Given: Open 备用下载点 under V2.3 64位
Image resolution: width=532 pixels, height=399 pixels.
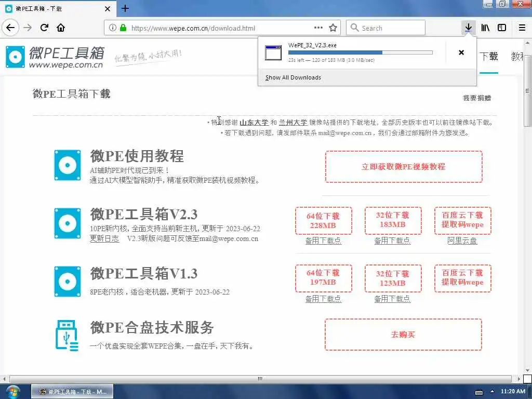Looking at the screenshot, I should [323, 241].
